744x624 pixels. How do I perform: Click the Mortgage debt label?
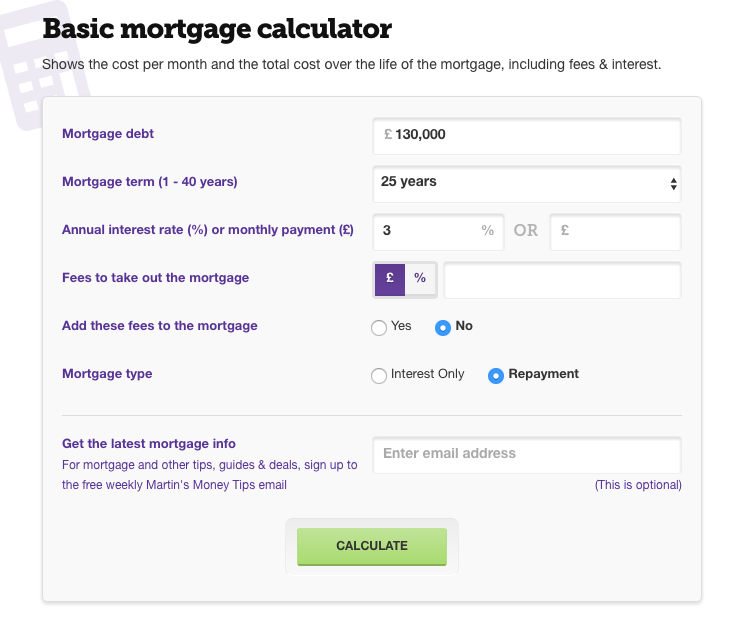pos(108,134)
